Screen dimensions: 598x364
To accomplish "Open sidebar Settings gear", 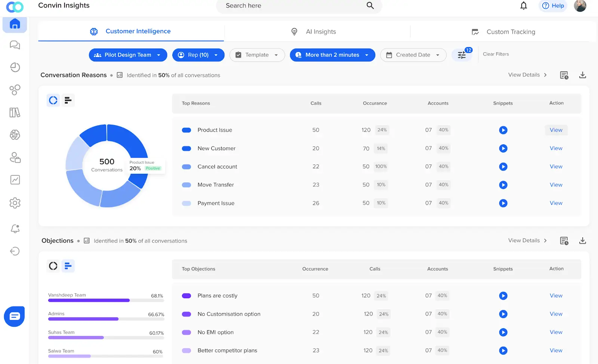I will (x=15, y=203).
